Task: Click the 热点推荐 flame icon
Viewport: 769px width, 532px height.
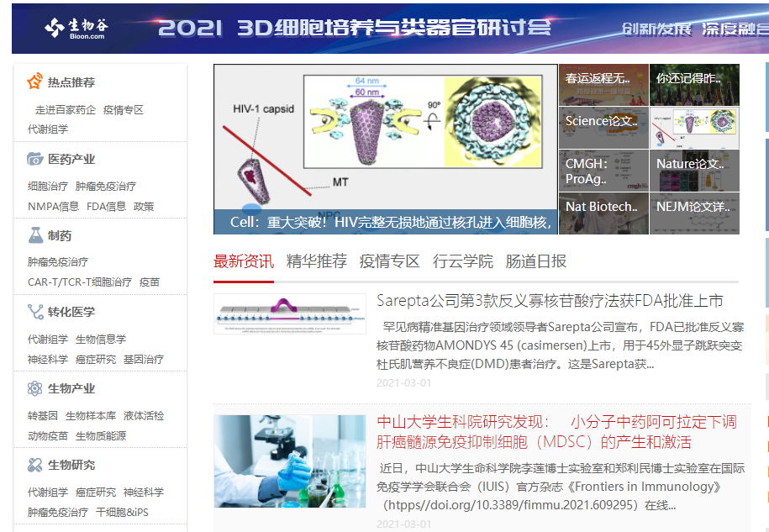Action: [34, 82]
